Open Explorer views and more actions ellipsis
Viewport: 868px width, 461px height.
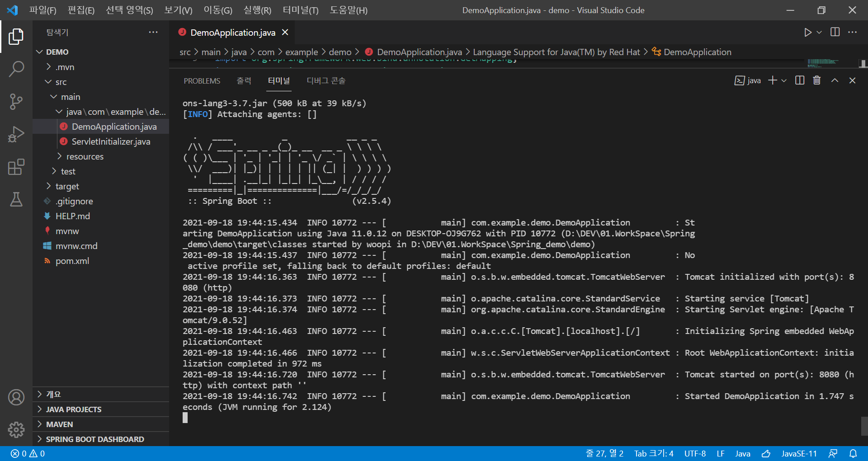[153, 32]
